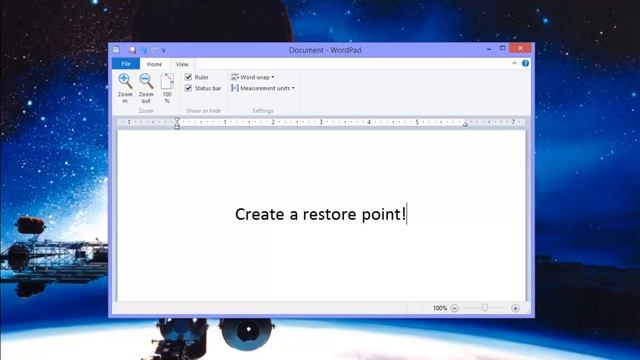Click the Redo arrow in quick access toolbar
Viewport: 640px width, 360px height.
(x=154, y=50)
